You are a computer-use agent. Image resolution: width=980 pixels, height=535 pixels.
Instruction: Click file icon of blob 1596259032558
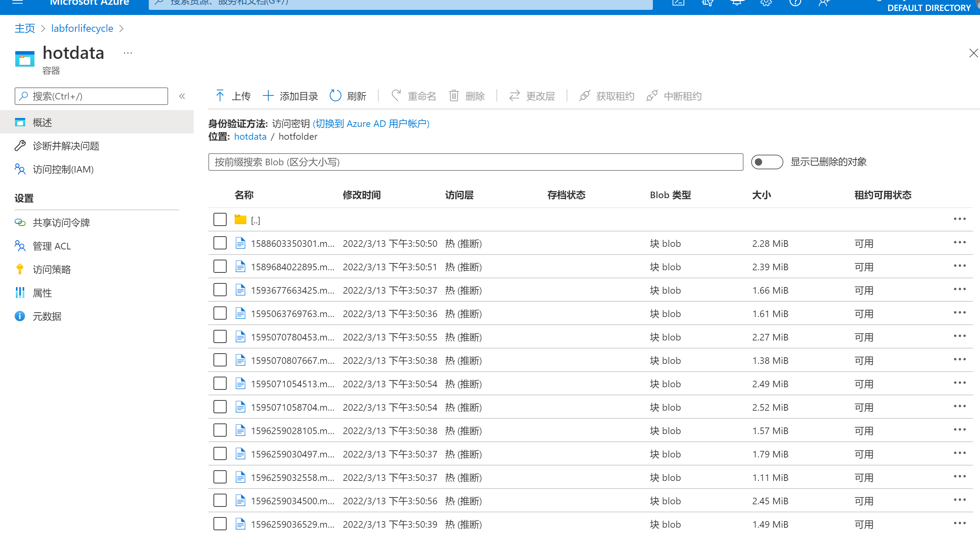pyautogui.click(x=240, y=477)
